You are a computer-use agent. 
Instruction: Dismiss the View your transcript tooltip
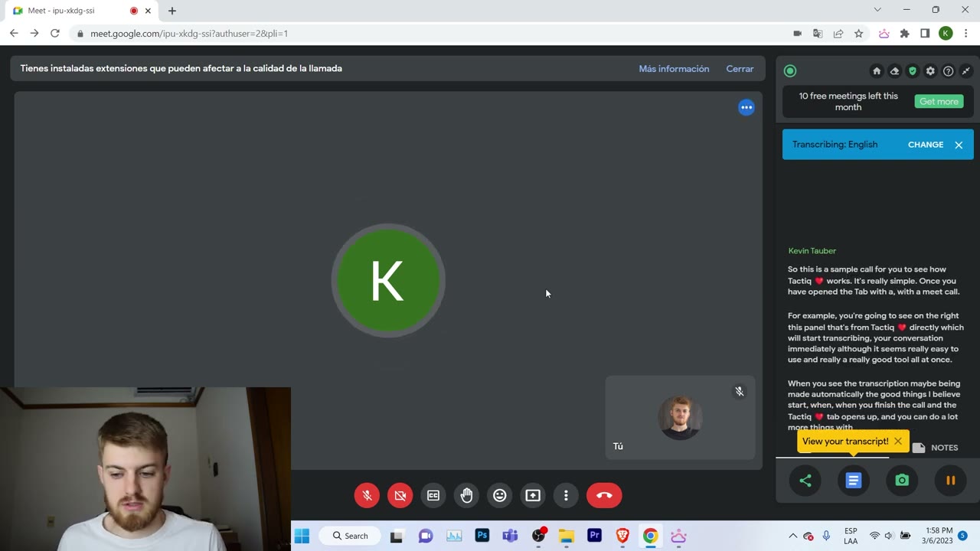click(x=898, y=441)
